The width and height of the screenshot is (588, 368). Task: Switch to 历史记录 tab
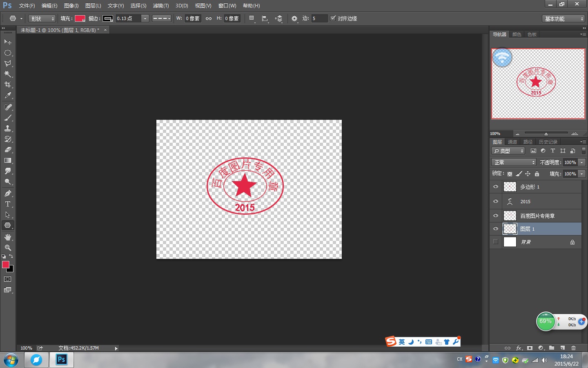(x=548, y=142)
